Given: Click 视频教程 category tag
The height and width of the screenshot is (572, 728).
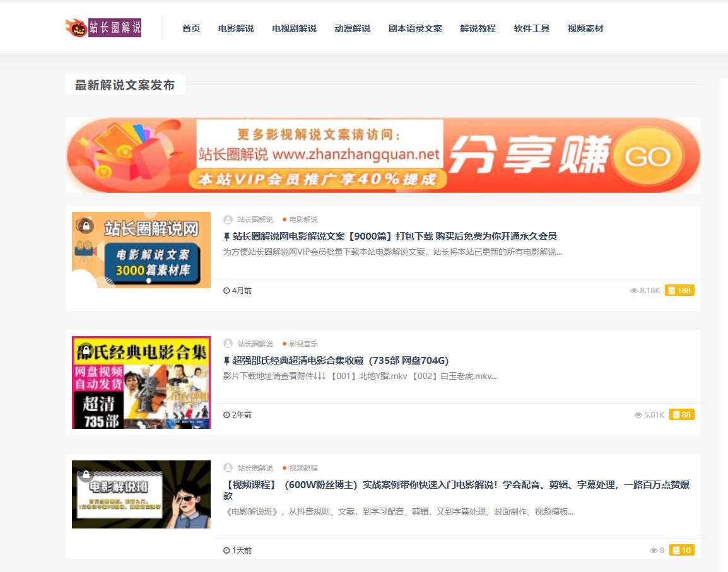Looking at the screenshot, I should coord(303,468).
